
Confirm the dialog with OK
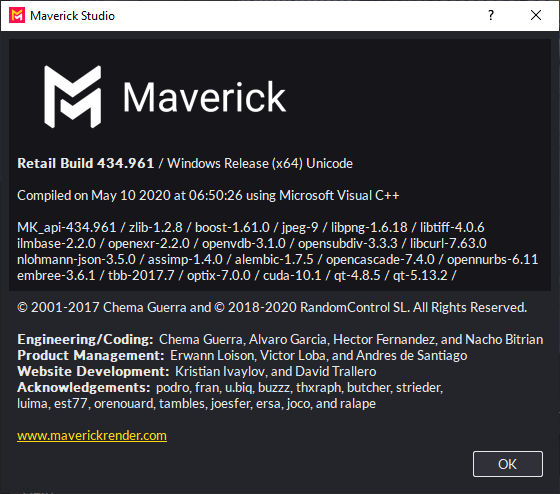508,464
